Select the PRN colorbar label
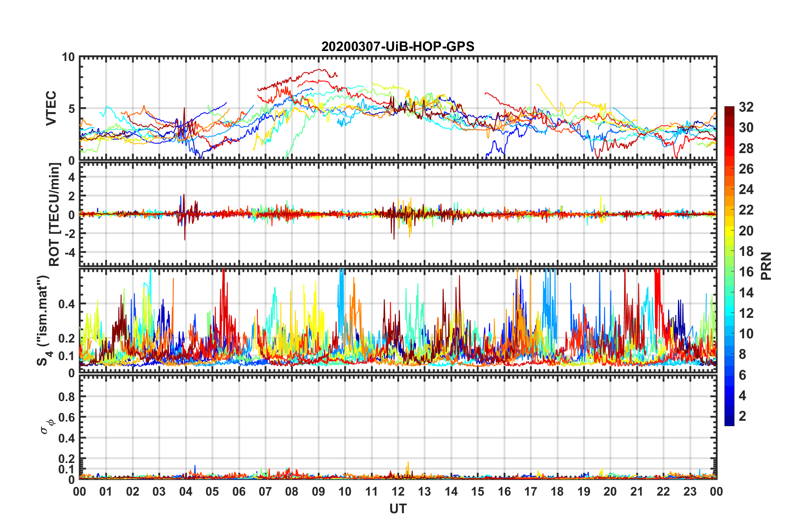 (x=766, y=266)
